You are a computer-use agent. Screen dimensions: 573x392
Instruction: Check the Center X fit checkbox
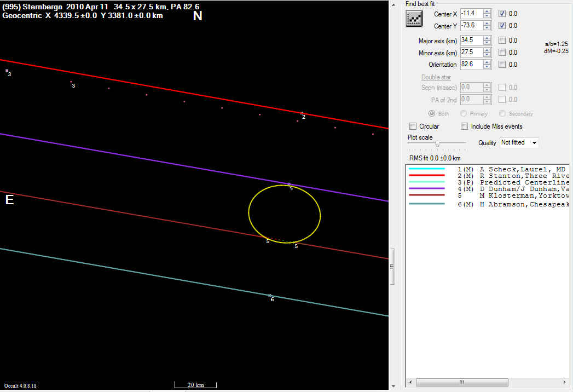click(502, 14)
